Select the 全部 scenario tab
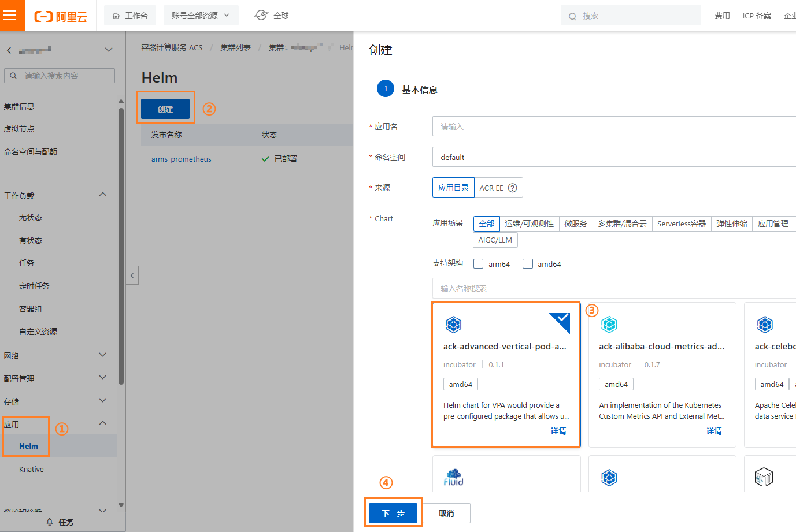Screen dimensions: 796x532 pos(487,224)
